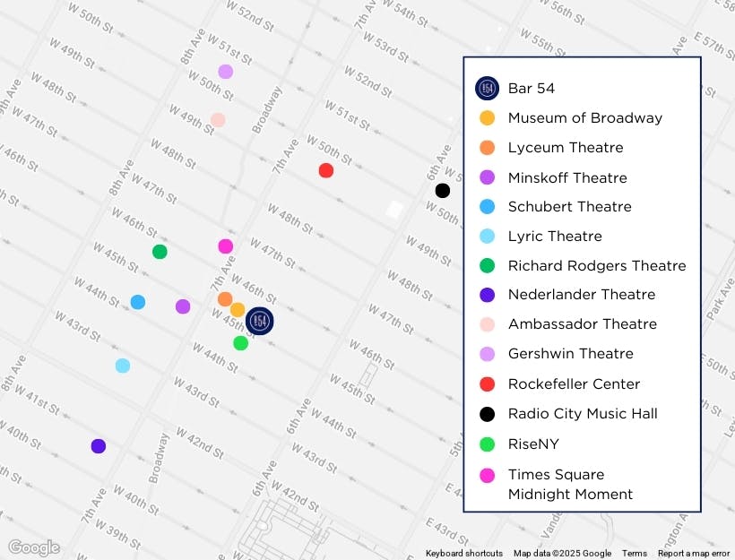This screenshot has height=560, width=735.
Task: Select the green Richard Rodgers Theatre map dot
Action: click(x=160, y=252)
